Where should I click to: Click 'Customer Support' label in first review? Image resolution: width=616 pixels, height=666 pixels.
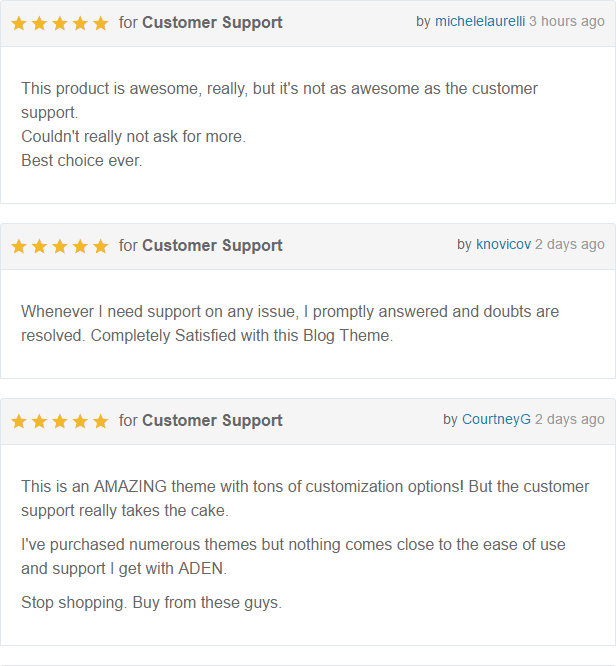click(212, 22)
